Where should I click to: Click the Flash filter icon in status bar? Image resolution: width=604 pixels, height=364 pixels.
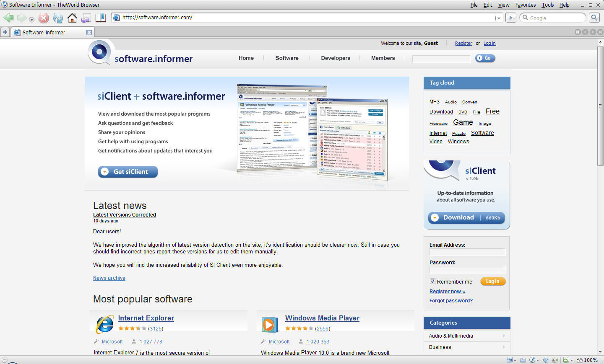tap(532, 360)
